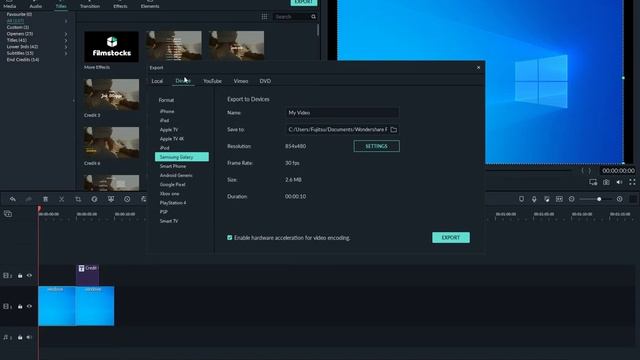Switch to the DVD export tab
The height and width of the screenshot is (360, 640).
click(x=265, y=81)
